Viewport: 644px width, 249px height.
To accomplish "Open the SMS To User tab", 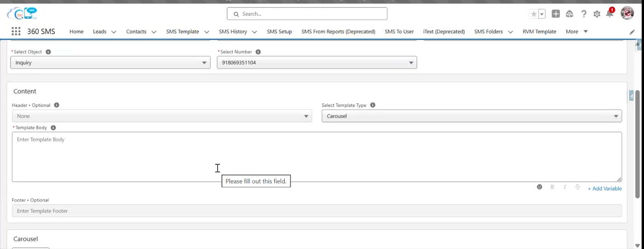I will [x=399, y=32].
